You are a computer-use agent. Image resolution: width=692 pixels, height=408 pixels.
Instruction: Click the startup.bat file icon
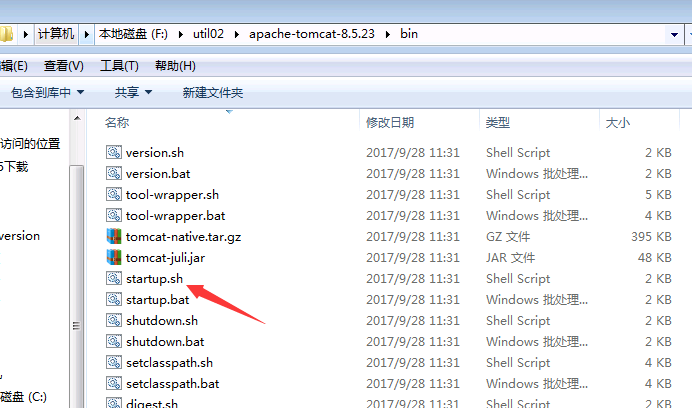(114, 299)
